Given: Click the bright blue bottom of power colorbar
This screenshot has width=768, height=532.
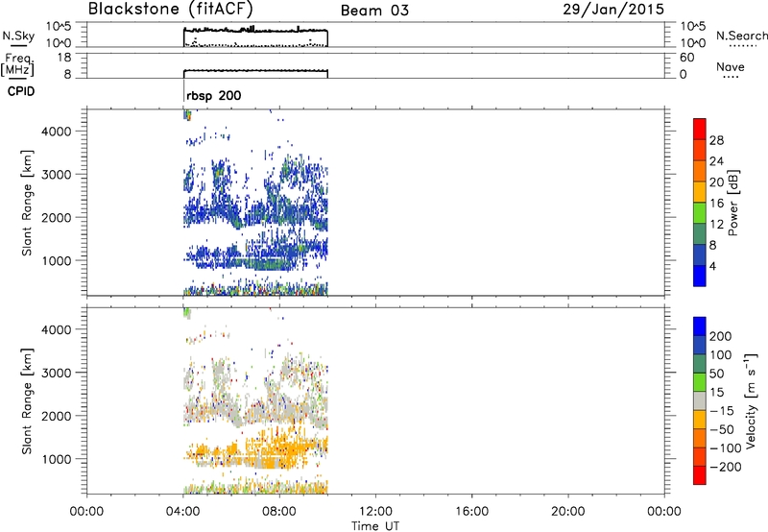Looking at the screenshot, I should [x=700, y=276].
